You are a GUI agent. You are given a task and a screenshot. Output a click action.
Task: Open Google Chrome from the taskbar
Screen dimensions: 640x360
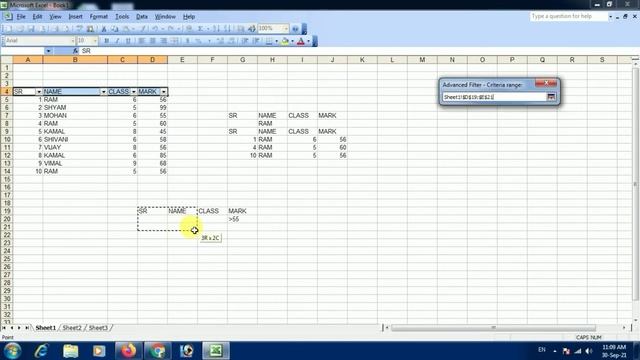tap(157, 351)
